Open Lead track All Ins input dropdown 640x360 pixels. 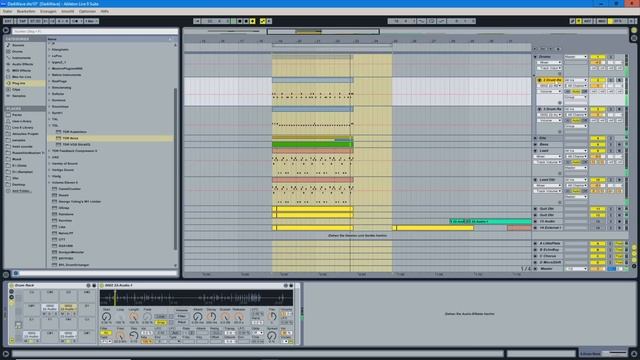click(576, 151)
